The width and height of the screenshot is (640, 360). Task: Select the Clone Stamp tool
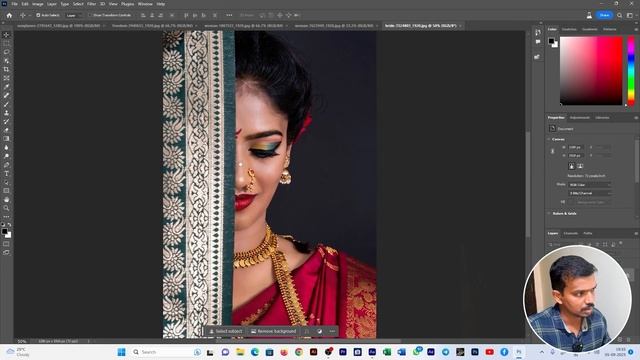pos(6,113)
